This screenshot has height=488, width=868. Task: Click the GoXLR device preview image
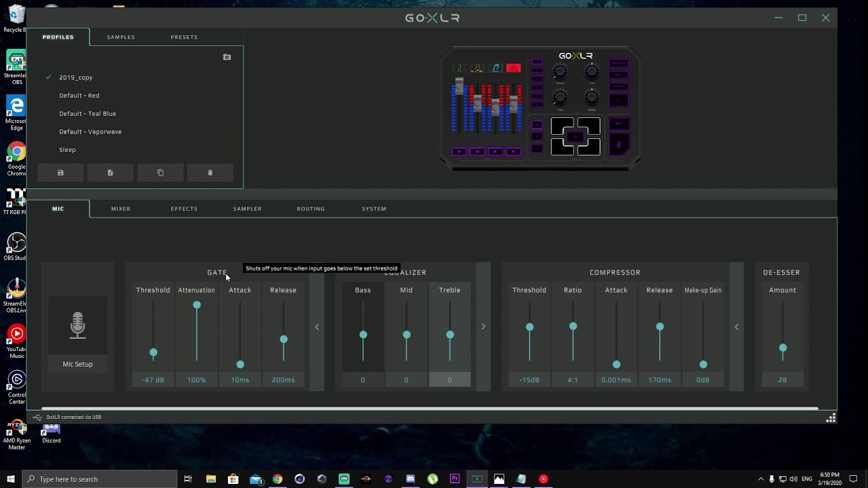point(540,108)
